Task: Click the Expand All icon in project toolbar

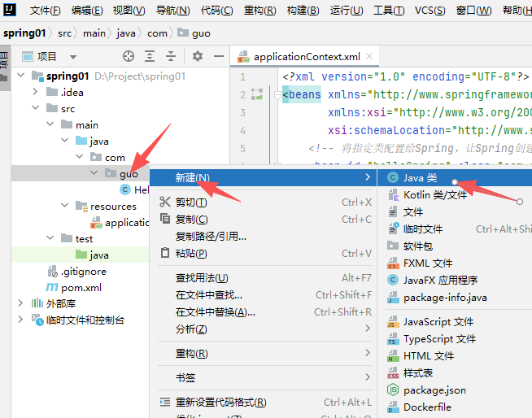Action: tap(150, 56)
